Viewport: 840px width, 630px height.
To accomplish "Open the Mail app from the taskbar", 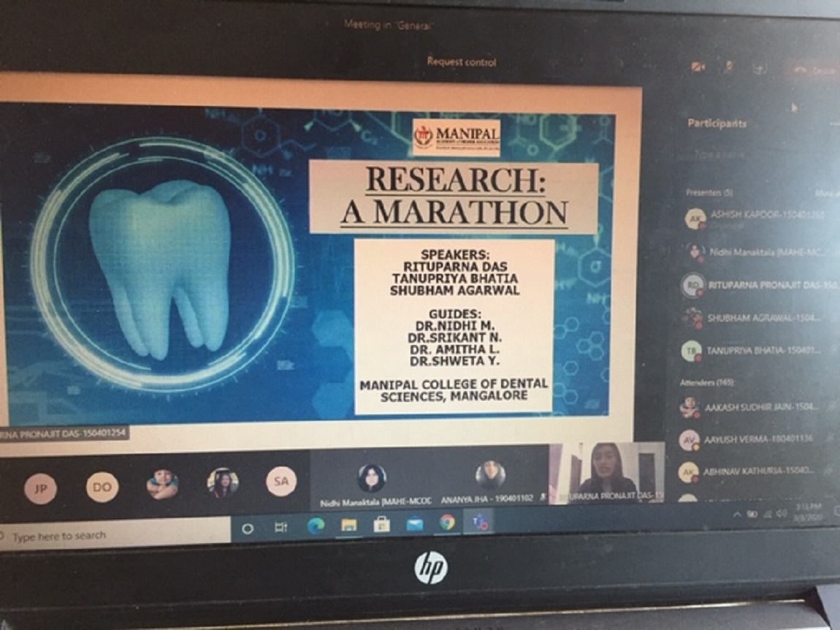I will 415,525.
